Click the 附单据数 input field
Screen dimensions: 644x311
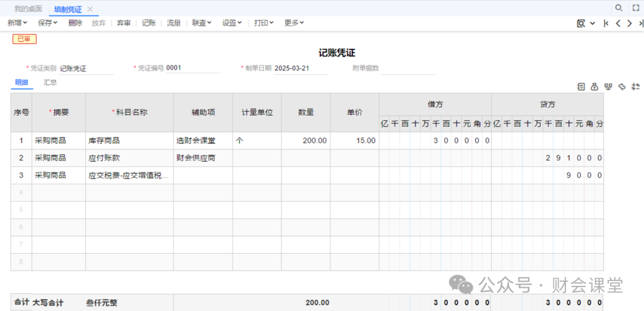pyautogui.click(x=408, y=69)
